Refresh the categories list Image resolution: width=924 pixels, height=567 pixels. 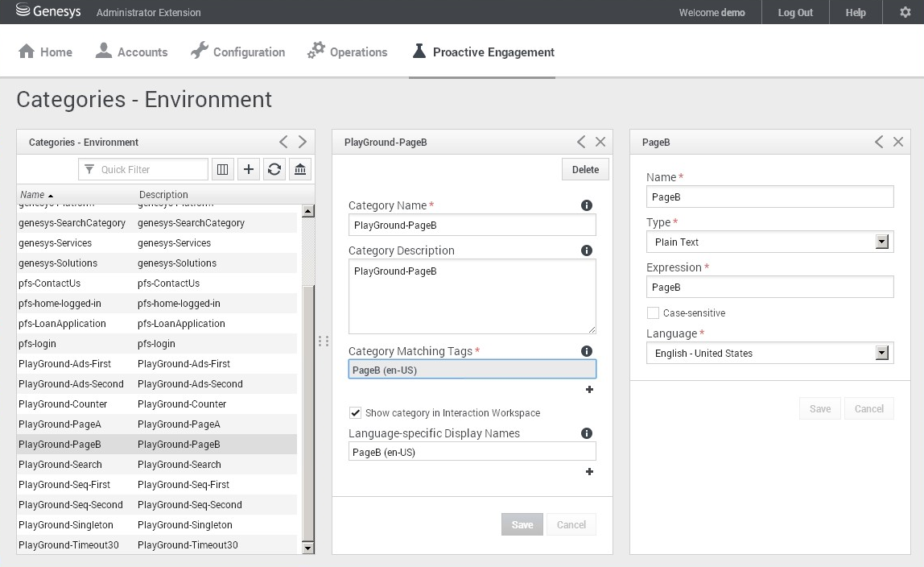(x=274, y=169)
